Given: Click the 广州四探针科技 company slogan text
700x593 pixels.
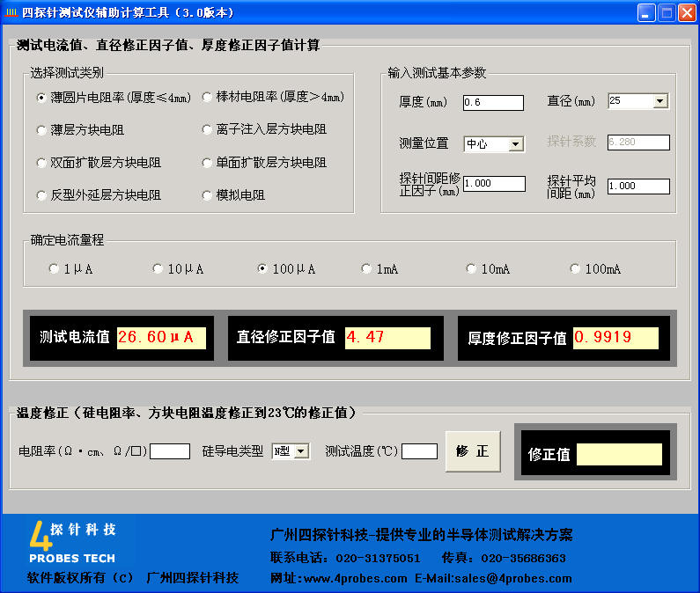Looking at the screenshot, I should pyautogui.click(x=421, y=535).
